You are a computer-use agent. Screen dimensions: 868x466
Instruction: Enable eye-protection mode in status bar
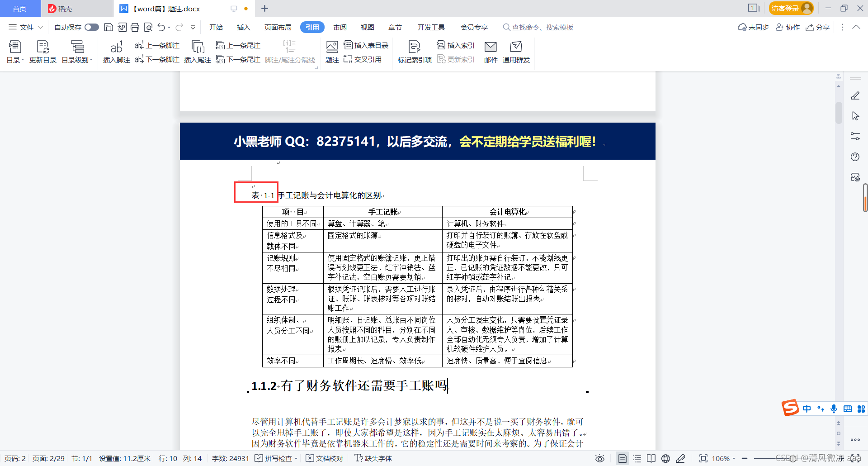pos(600,458)
